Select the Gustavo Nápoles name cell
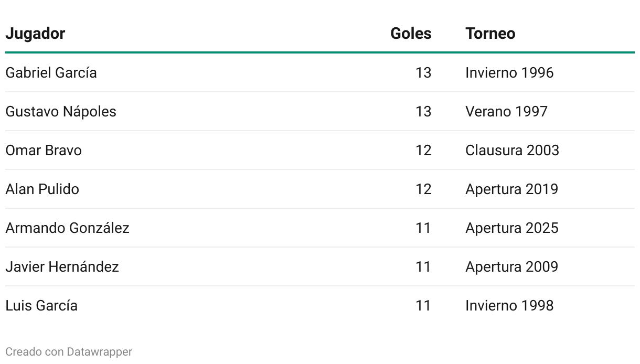Viewport: 640px width, 364px height. [61, 112]
